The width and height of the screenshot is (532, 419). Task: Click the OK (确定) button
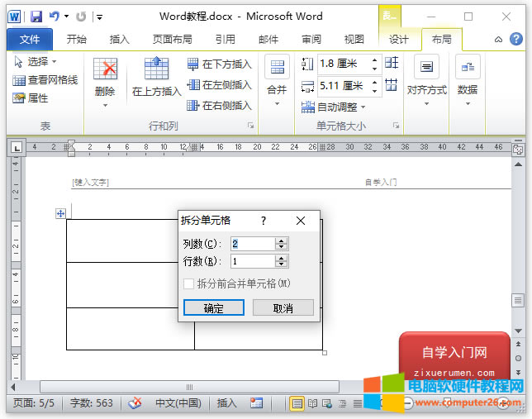click(213, 307)
